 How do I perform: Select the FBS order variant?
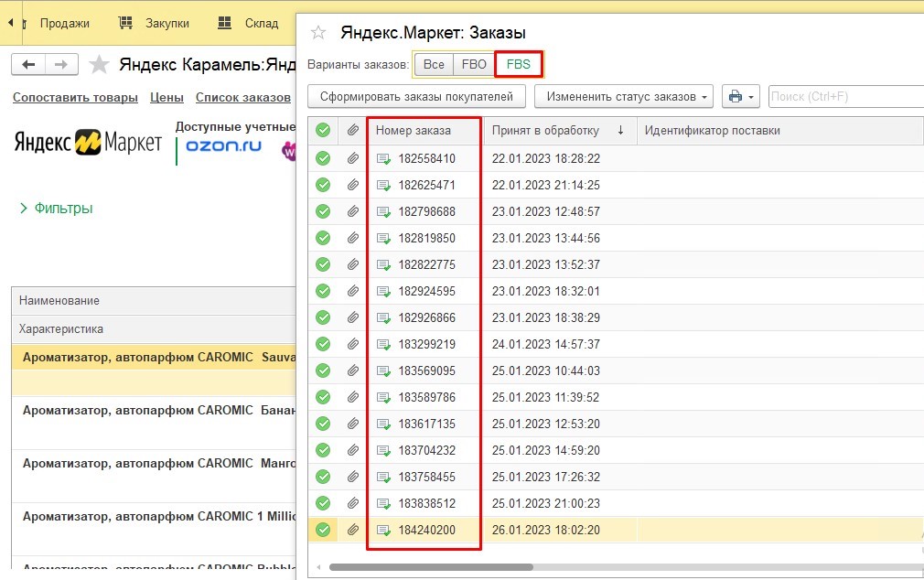point(519,64)
